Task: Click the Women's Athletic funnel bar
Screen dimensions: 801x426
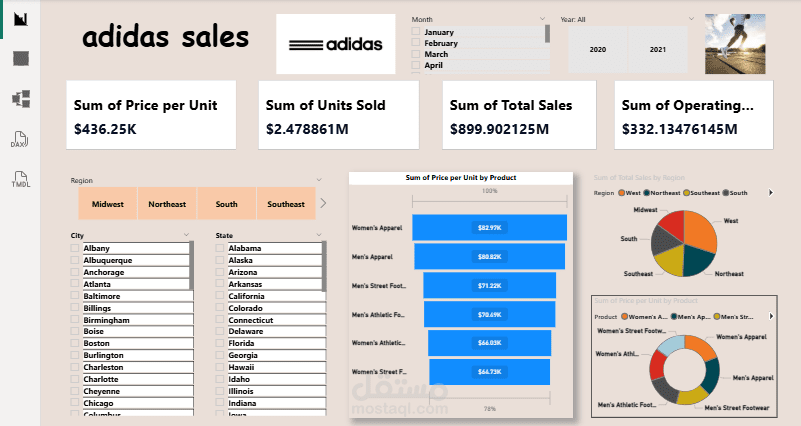Action: 489,343
